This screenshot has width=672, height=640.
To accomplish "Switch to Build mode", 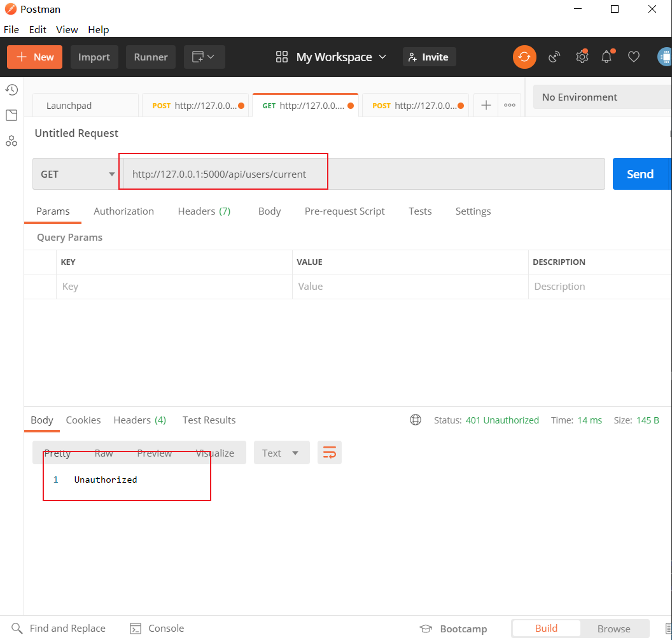I will pos(546,629).
